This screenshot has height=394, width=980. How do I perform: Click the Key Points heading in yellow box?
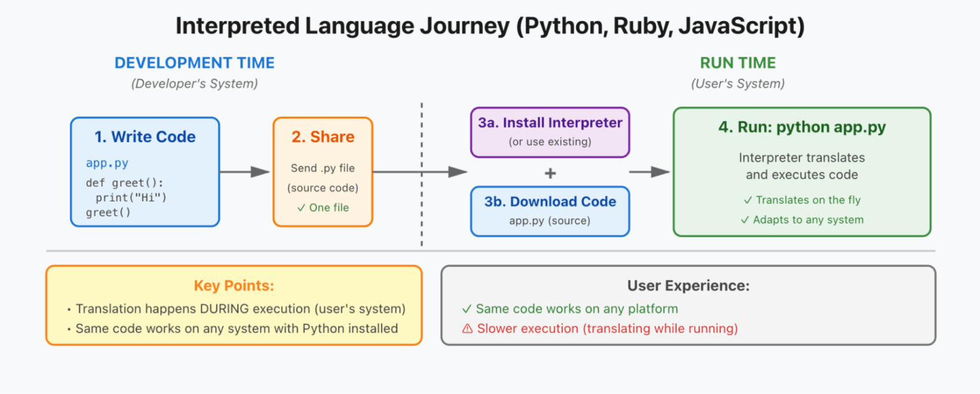(x=234, y=286)
